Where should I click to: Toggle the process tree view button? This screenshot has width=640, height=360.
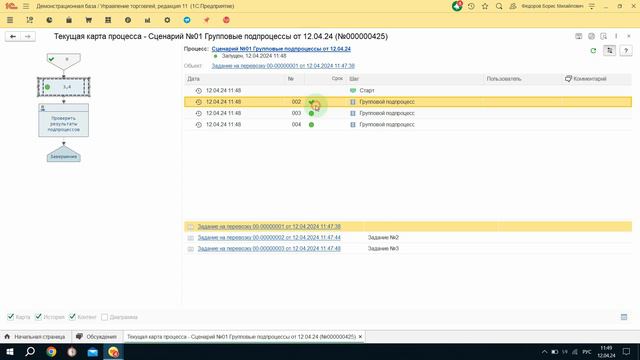coord(609,51)
